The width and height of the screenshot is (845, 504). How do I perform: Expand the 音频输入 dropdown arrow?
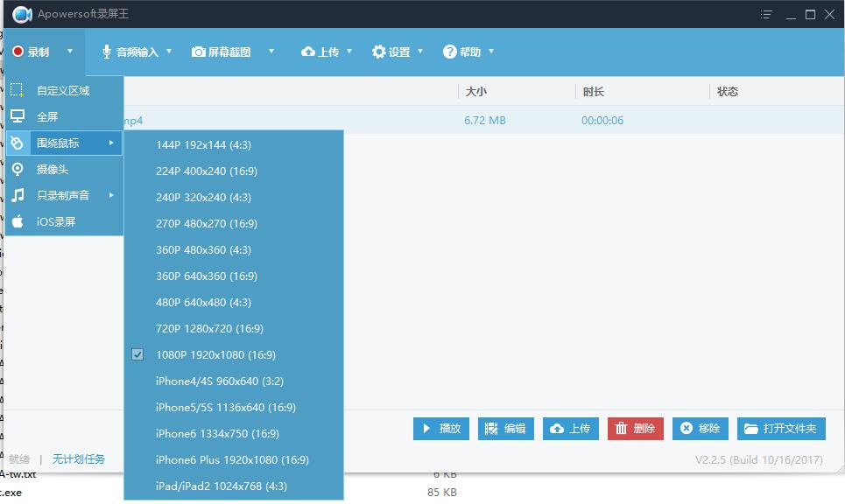pyautogui.click(x=169, y=51)
